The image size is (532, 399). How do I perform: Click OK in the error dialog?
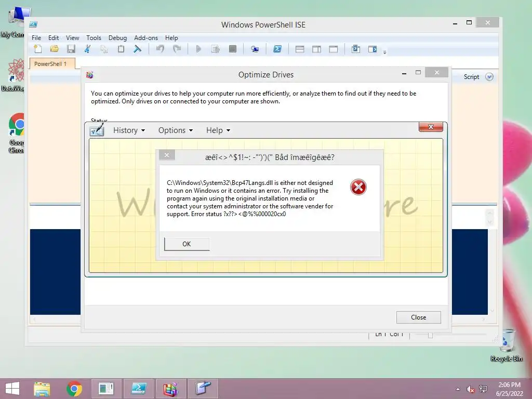tap(187, 244)
